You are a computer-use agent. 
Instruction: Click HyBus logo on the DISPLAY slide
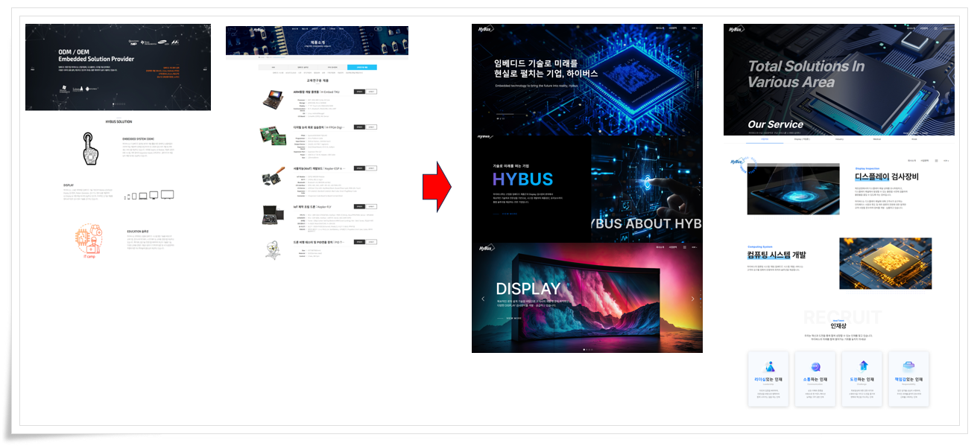coord(487,248)
